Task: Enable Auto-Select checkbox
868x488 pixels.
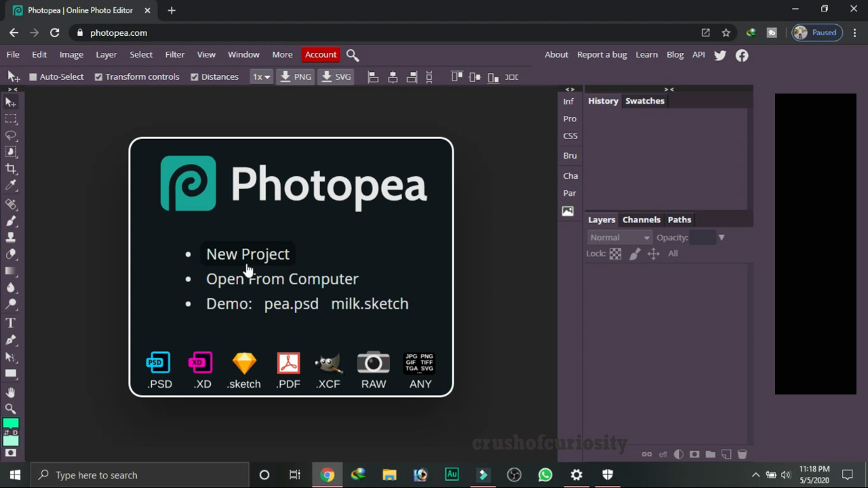Action: [x=33, y=77]
